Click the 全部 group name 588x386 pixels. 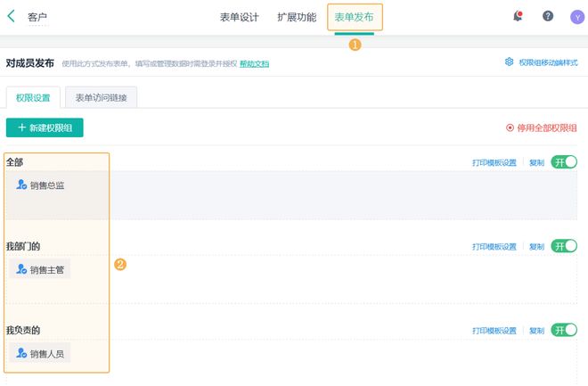pyautogui.click(x=14, y=162)
